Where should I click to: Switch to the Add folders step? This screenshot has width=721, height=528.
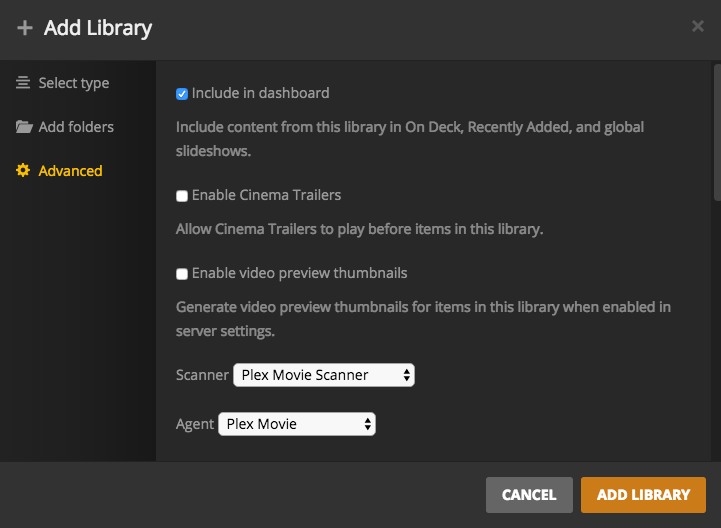pyautogui.click(x=76, y=127)
